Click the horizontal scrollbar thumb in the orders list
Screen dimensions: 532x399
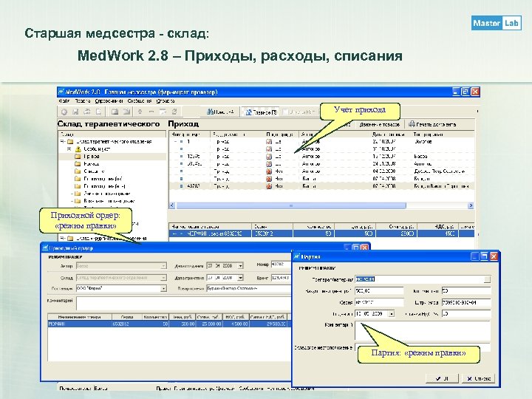click(291, 205)
